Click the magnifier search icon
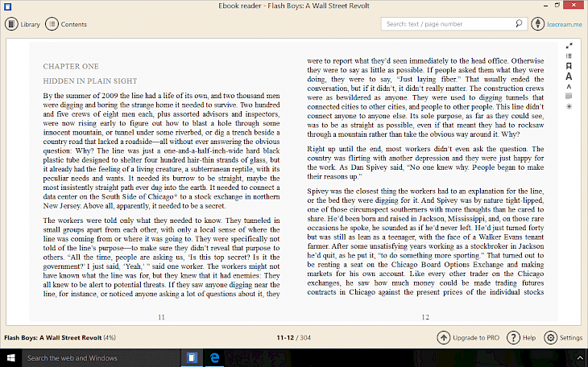Image resolution: width=588 pixels, height=367 pixels. coord(519,23)
